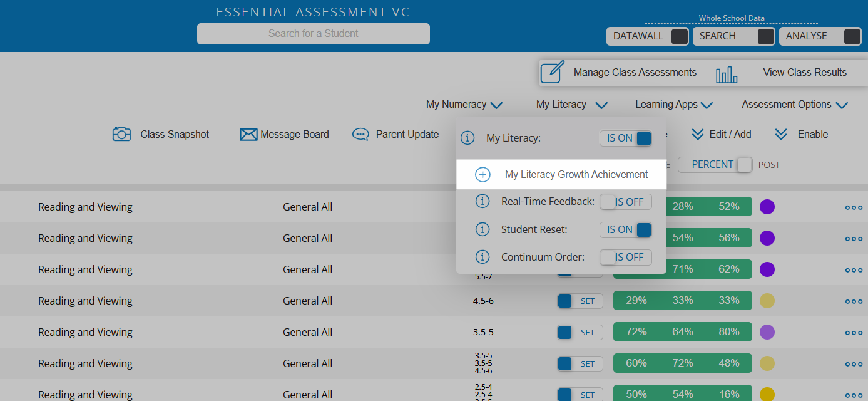Viewport: 868px width, 401px height.
Task: Open Parent Update speech bubble icon
Action: coord(360,135)
